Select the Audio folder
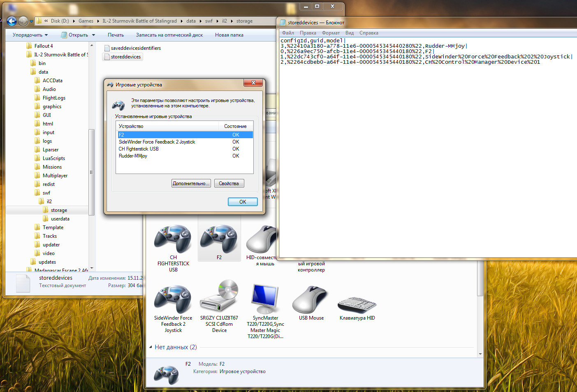This screenshot has height=392, width=577. pyautogui.click(x=45, y=89)
